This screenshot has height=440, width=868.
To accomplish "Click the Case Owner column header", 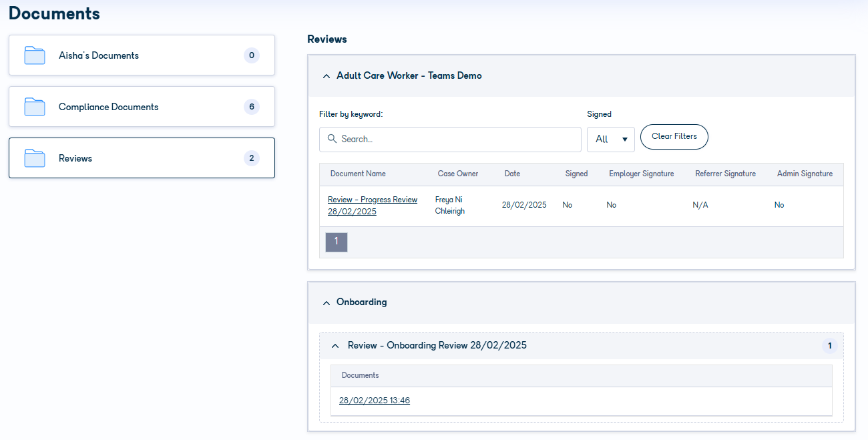I will [458, 174].
